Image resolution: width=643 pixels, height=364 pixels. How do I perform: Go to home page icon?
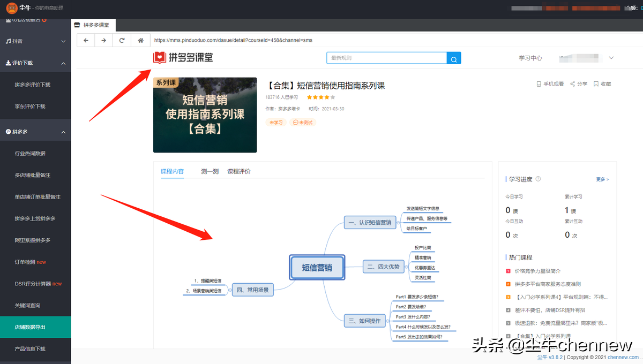click(140, 40)
